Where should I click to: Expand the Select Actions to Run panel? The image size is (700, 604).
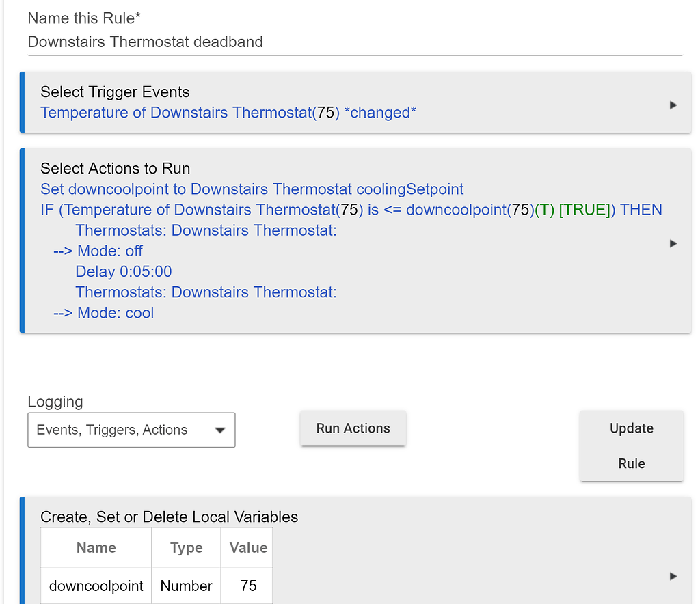click(x=673, y=243)
